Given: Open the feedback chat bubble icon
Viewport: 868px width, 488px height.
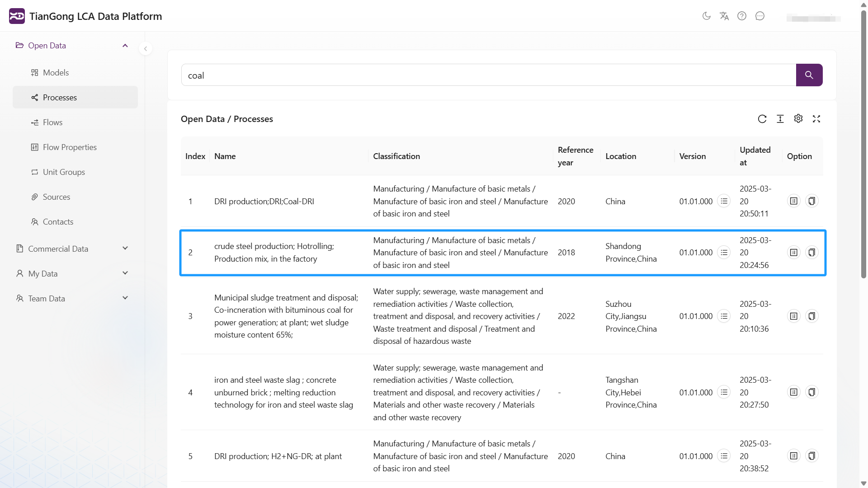Looking at the screenshot, I should (x=760, y=16).
